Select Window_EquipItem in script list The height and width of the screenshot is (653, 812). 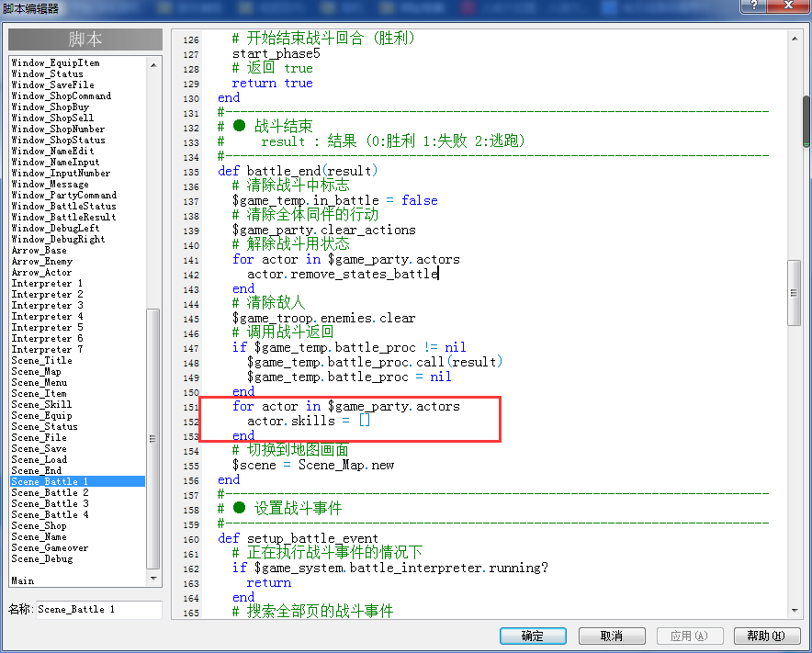tap(55, 62)
